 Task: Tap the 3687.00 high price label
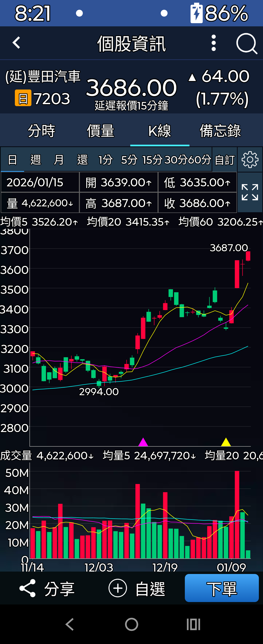(x=229, y=248)
